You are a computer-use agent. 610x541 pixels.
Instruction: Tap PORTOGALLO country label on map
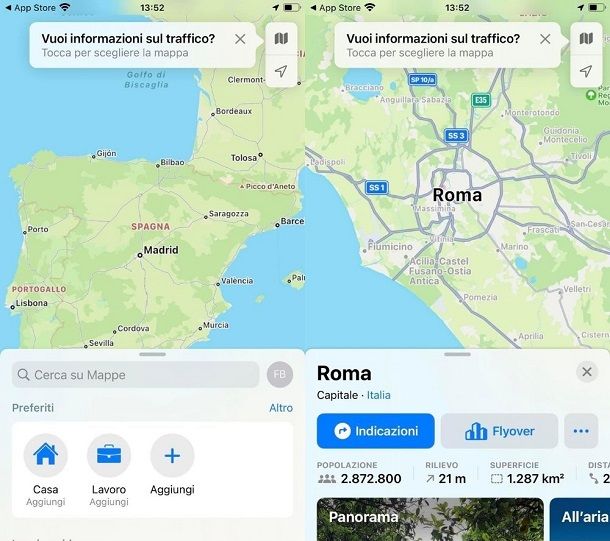coord(39,289)
